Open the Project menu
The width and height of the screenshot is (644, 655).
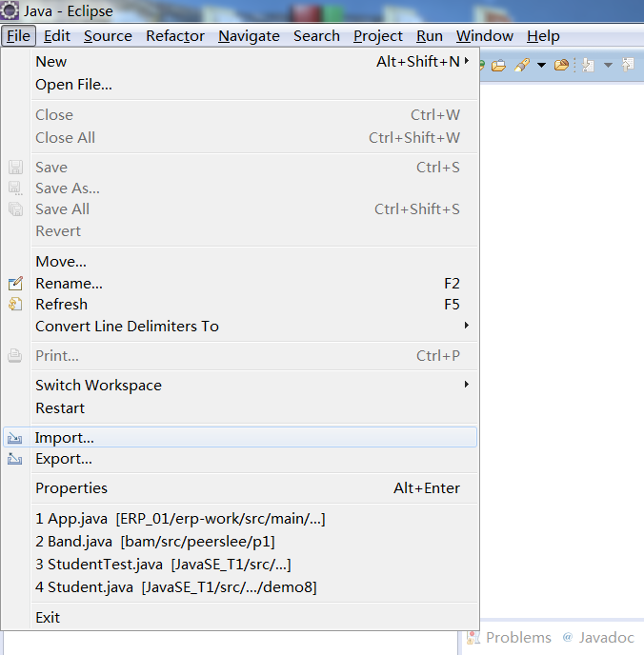click(x=378, y=36)
